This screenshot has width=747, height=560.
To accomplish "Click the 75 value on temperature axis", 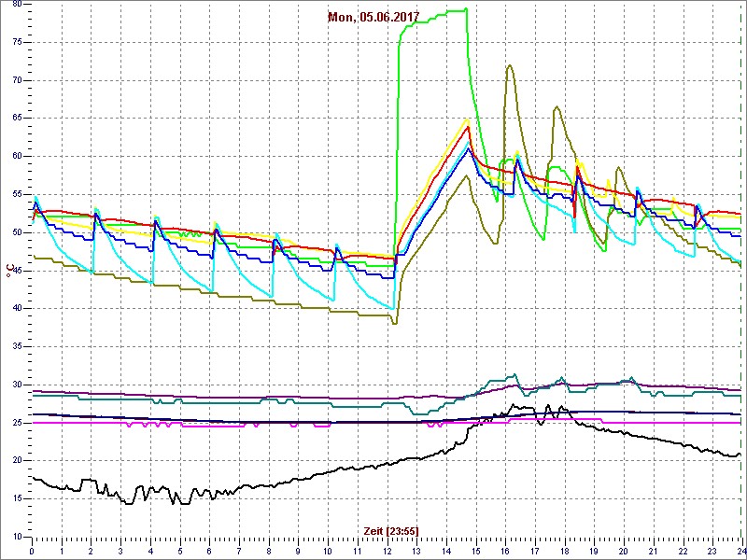I will [16, 42].
